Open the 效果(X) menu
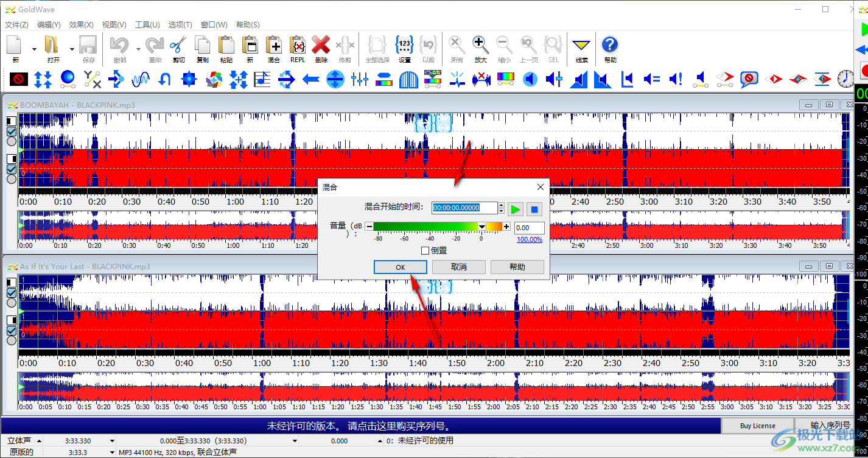The image size is (868, 458). [x=81, y=25]
